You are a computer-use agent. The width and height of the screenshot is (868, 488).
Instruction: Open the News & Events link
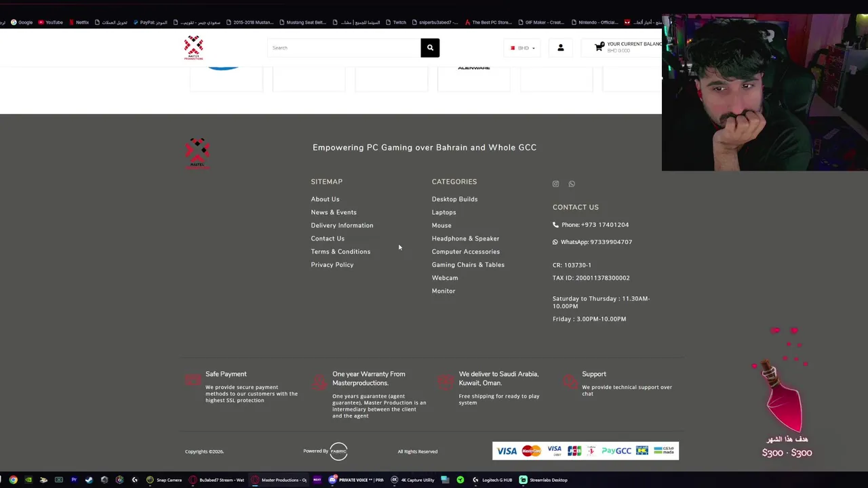(x=334, y=212)
